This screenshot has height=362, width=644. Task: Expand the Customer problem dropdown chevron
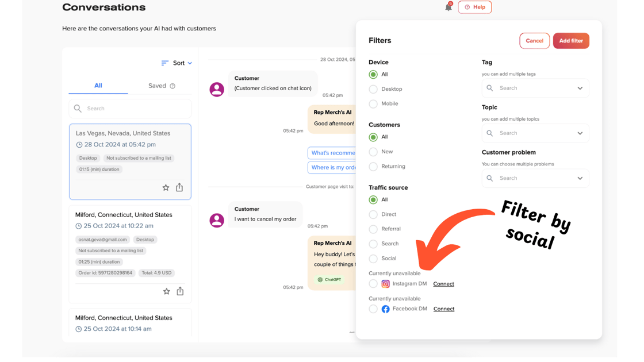(x=580, y=178)
